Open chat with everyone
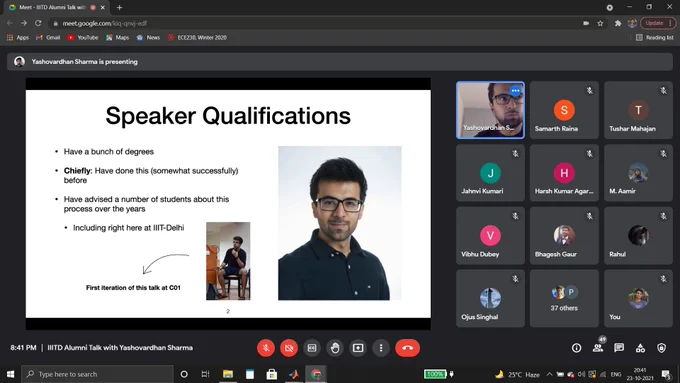The height and width of the screenshot is (383, 680). pos(619,348)
